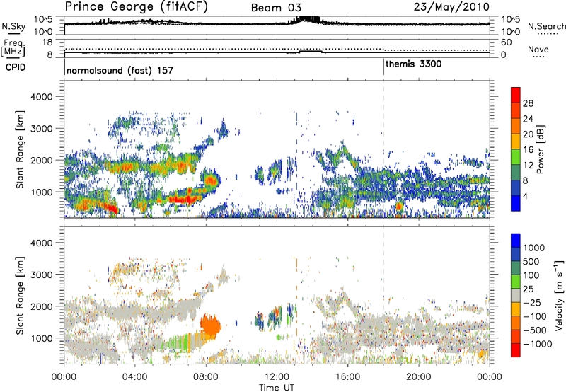The height and width of the screenshot is (392, 566).
Task: Click the 'themis 3300' text
Action: [414, 64]
